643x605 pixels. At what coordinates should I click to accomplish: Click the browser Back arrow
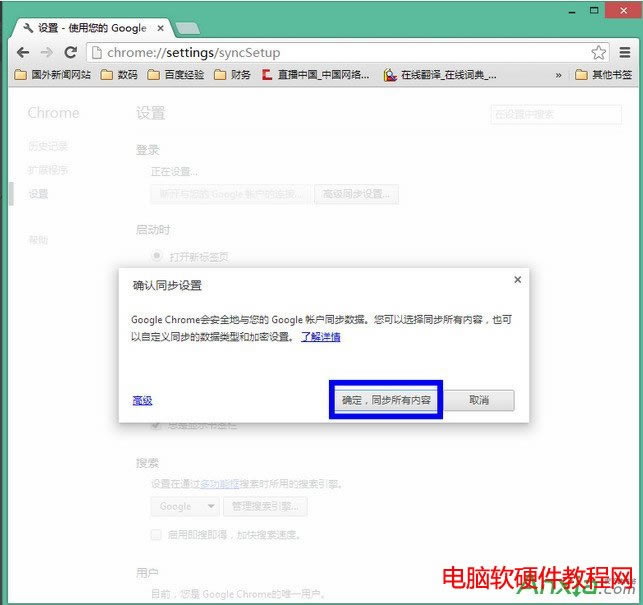coord(23,53)
